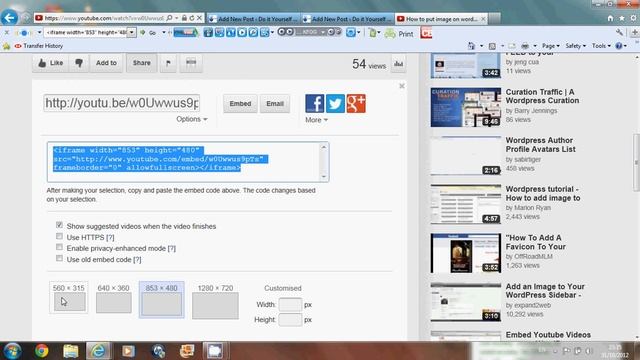640x360 pixels.
Task: Open the Safety menu
Action: coord(575,46)
